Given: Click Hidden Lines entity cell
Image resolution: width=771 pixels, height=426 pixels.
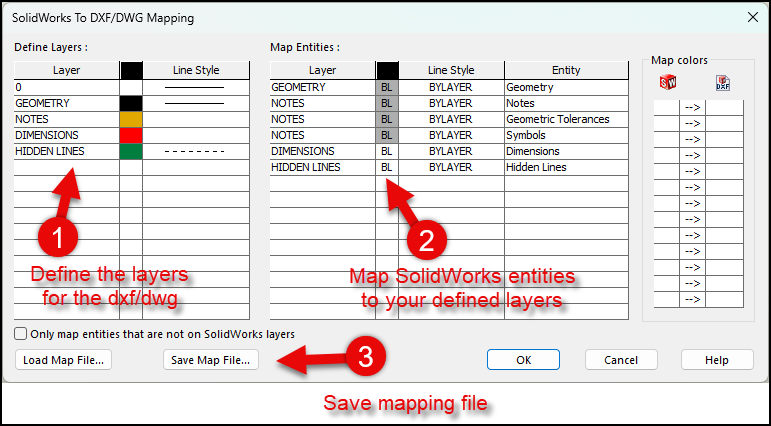Looking at the screenshot, I should point(566,167).
